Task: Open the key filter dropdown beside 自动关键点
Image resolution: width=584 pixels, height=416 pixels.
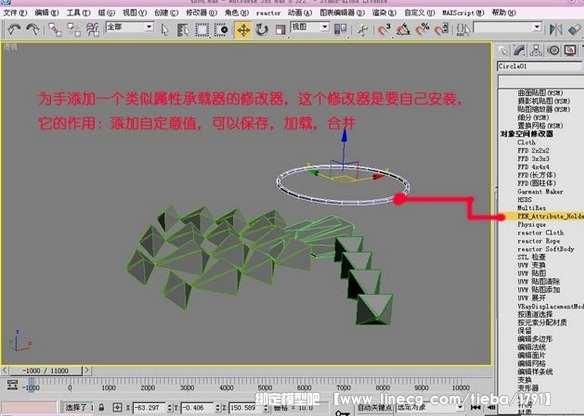Action: [x=430, y=407]
